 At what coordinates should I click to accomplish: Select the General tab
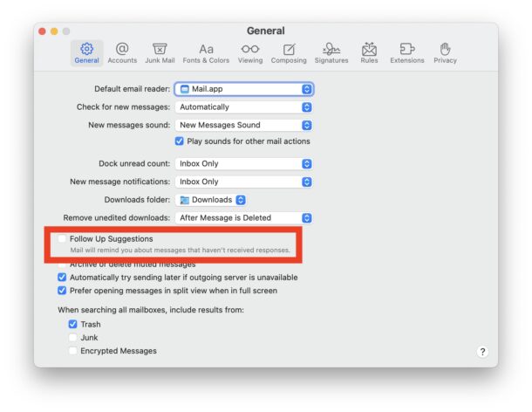tap(86, 52)
